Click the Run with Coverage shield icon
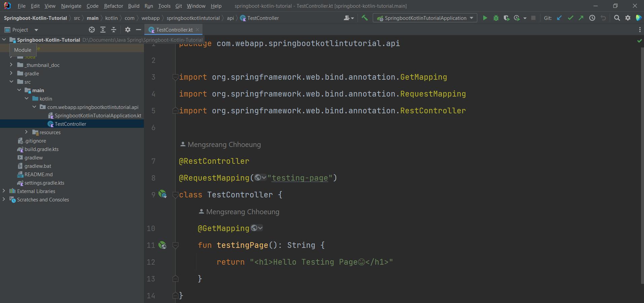This screenshot has width=644, height=303. 506,18
